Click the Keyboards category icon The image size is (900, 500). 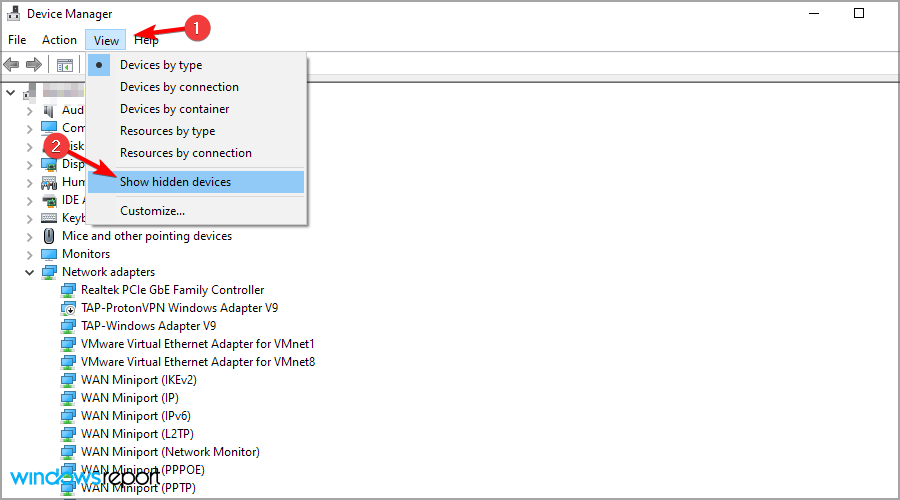(x=49, y=218)
